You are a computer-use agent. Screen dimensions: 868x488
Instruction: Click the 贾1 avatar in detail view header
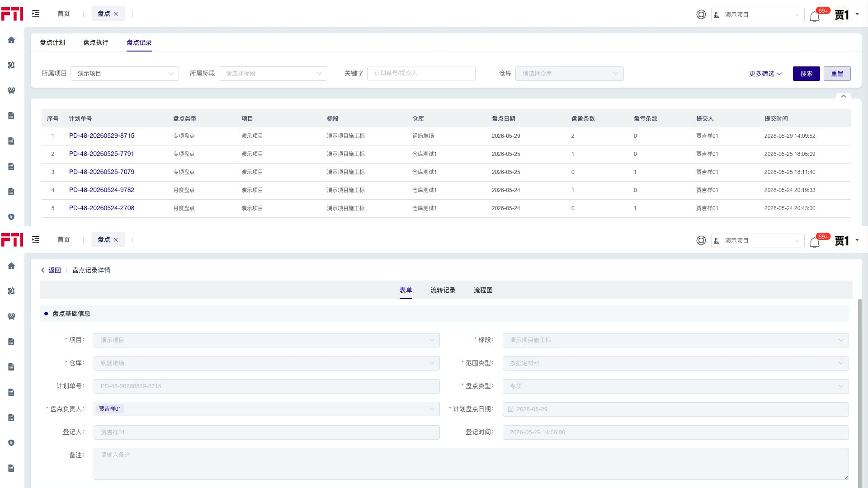pos(842,240)
